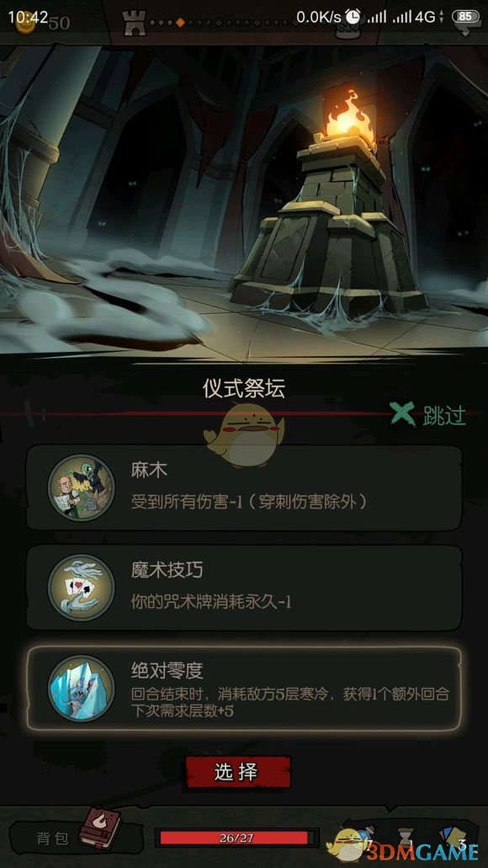Viewport: 488px width, 868px height.
Task: Tap the 仪式祭坛 title text
Action: (x=243, y=389)
